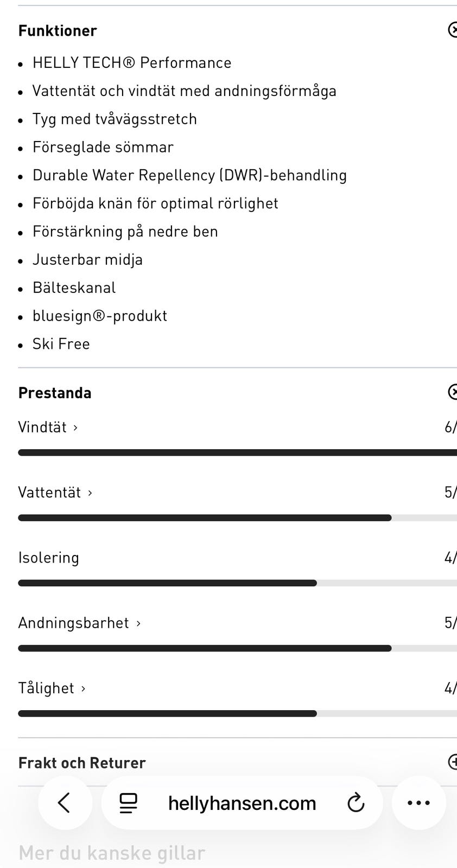Image resolution: width=457 pixels, height=868 pixels.
Task: Open the page reader menu icon
Action: 129,803
